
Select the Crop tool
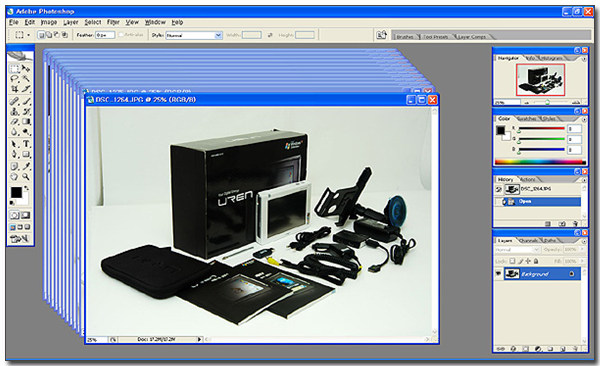point(15,89)
